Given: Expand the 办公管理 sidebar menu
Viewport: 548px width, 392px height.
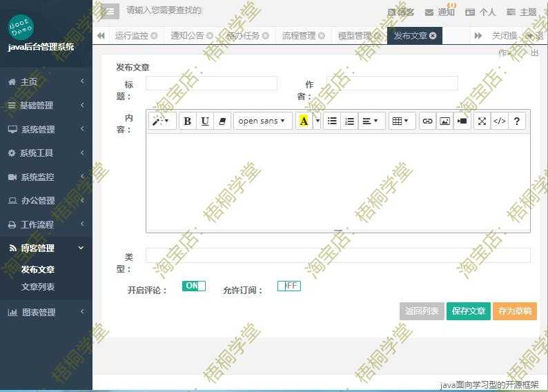Looking at the screenshot, I should (46, 201).
